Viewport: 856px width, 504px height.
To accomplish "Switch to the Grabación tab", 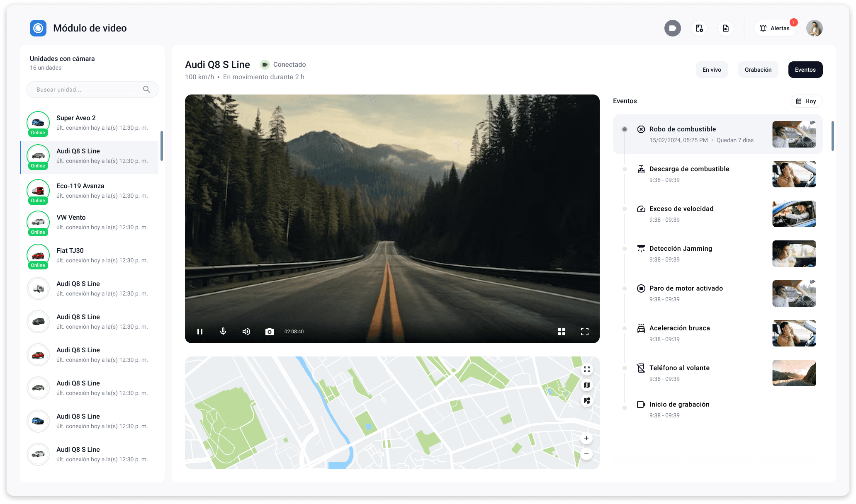I will pyautogui.click(x=758, y=70).
